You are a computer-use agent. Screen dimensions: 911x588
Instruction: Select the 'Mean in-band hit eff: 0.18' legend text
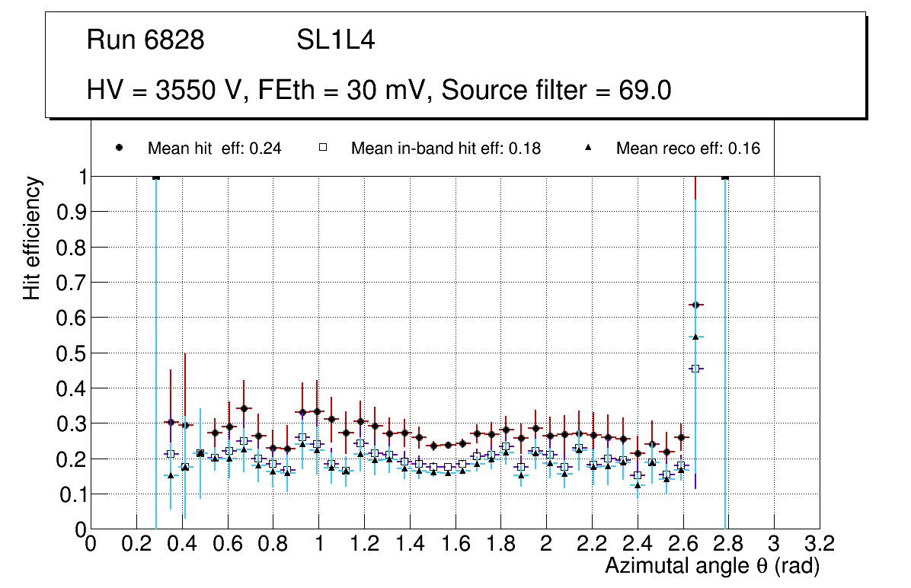pos(446,149)
